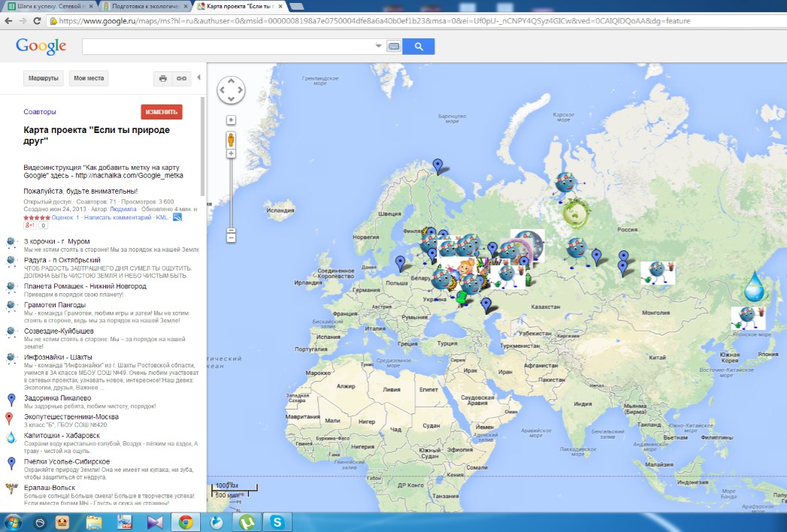
Task: Click the left panel vertical scrollbar
Action: point(203,146)
